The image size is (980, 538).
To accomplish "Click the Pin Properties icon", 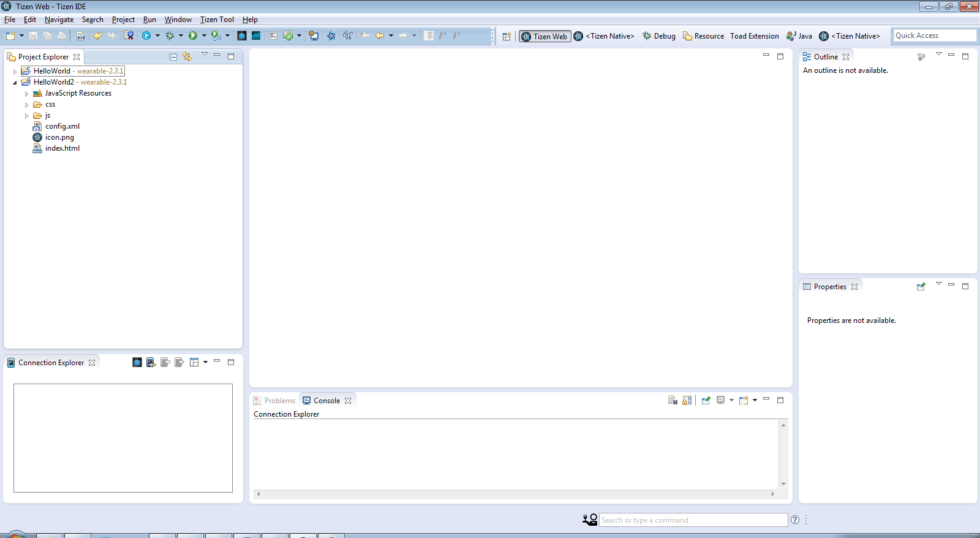I will [921, 286].
